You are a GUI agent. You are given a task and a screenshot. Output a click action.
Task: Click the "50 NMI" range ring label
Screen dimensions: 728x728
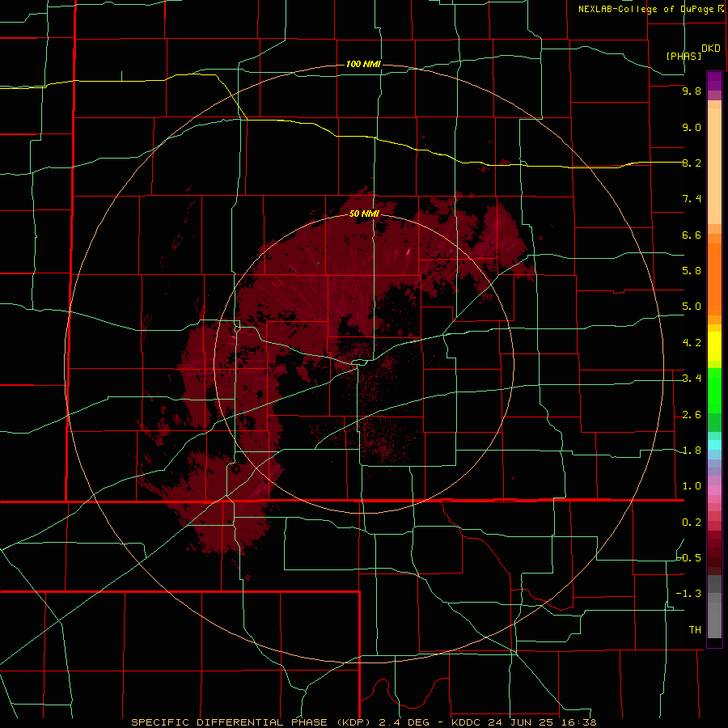[364, 214]
